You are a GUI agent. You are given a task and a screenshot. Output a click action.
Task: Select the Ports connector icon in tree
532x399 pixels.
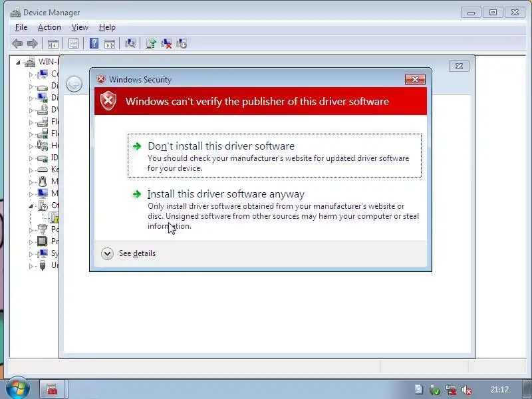click(43, 229)
